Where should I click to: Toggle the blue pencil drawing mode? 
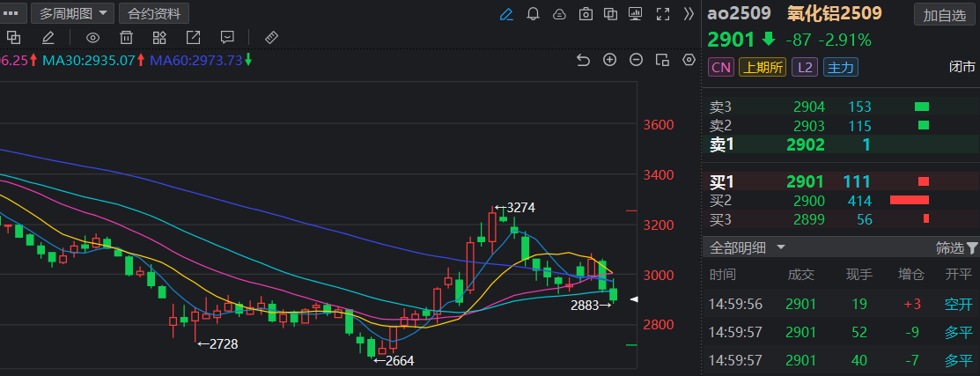click(x=505, y=14)
